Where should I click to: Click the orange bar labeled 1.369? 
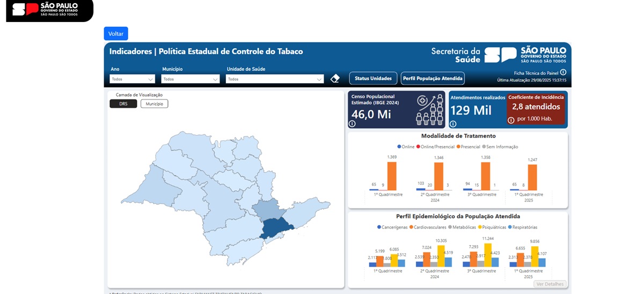[x=392, y=176]
